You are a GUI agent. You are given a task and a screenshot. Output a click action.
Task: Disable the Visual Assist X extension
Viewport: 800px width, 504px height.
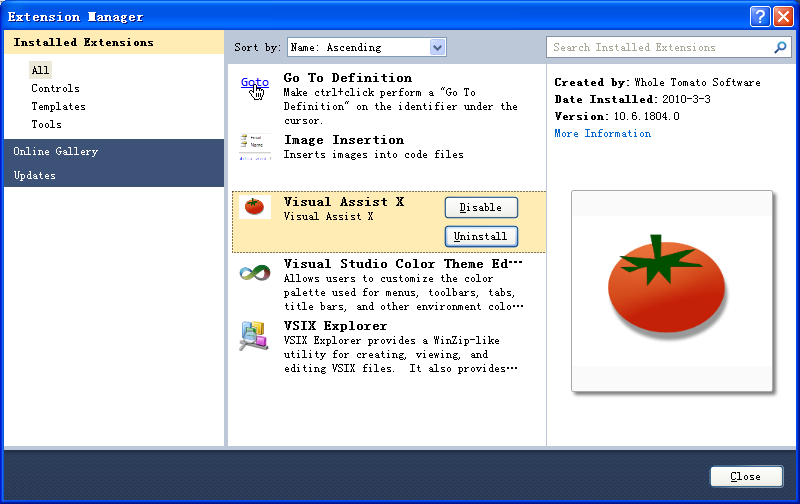pos(481,208)
